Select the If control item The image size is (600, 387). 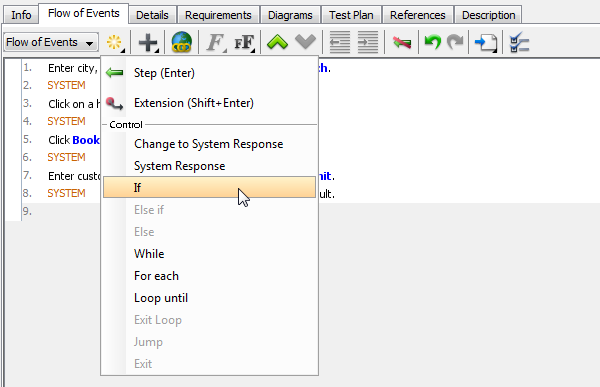209,187
